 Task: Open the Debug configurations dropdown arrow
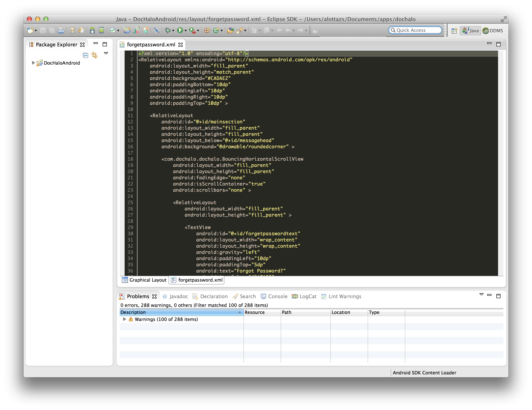coord(173,31)
